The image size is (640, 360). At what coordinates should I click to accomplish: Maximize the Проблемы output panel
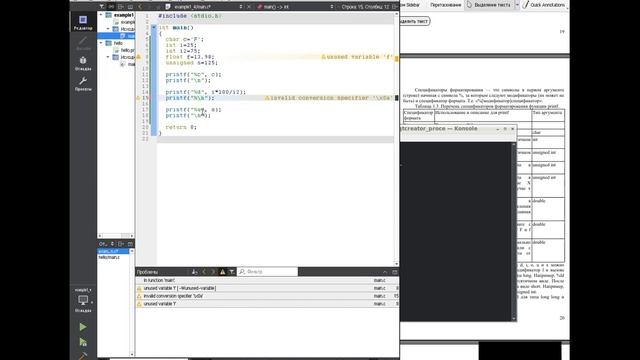click(x=395, y=272)
